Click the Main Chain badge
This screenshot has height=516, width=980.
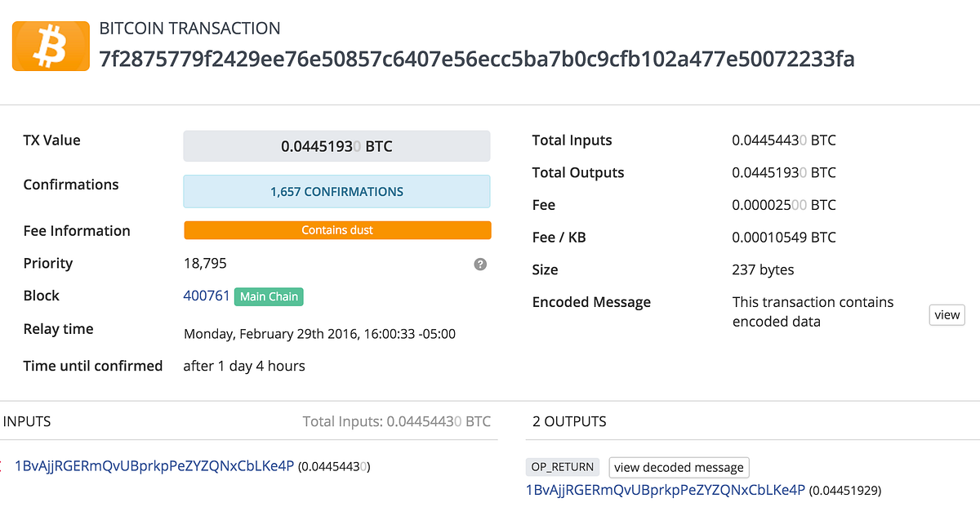[269, 296]
